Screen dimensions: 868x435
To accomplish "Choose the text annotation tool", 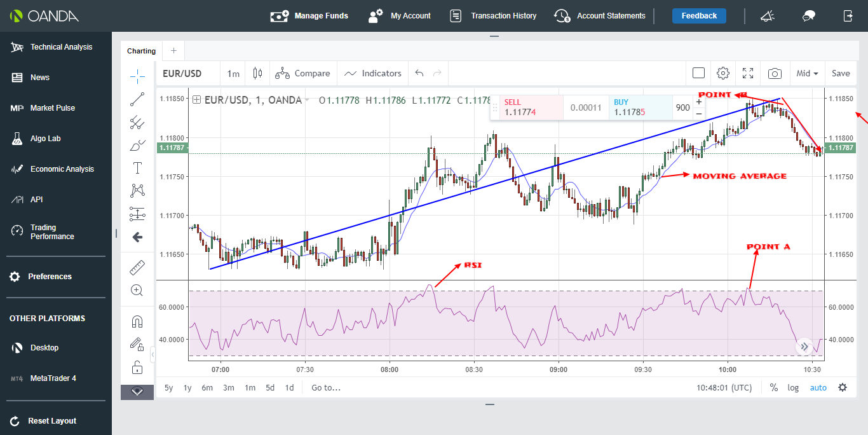I will point(137,168).
